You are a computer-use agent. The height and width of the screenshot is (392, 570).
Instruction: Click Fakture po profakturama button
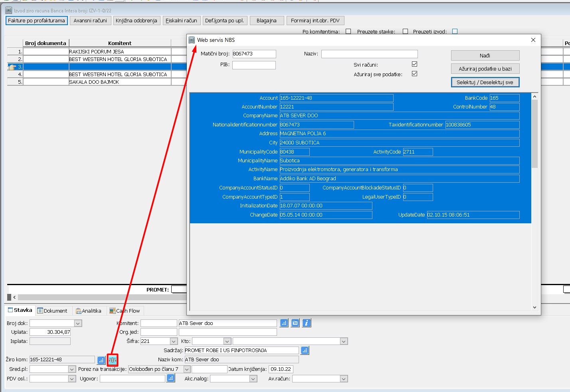tap(36, 20)
